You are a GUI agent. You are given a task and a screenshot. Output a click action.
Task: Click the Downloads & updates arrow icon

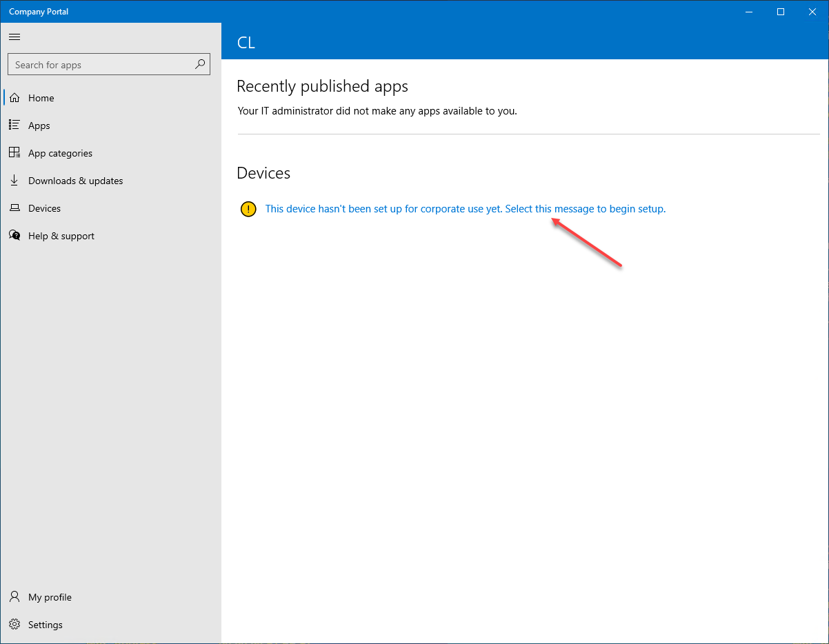14,180
